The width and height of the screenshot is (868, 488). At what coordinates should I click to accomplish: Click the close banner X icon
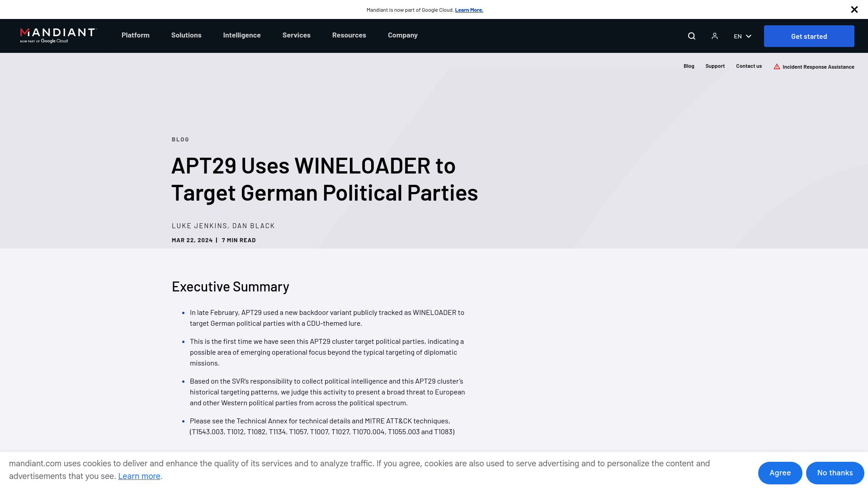854,9
